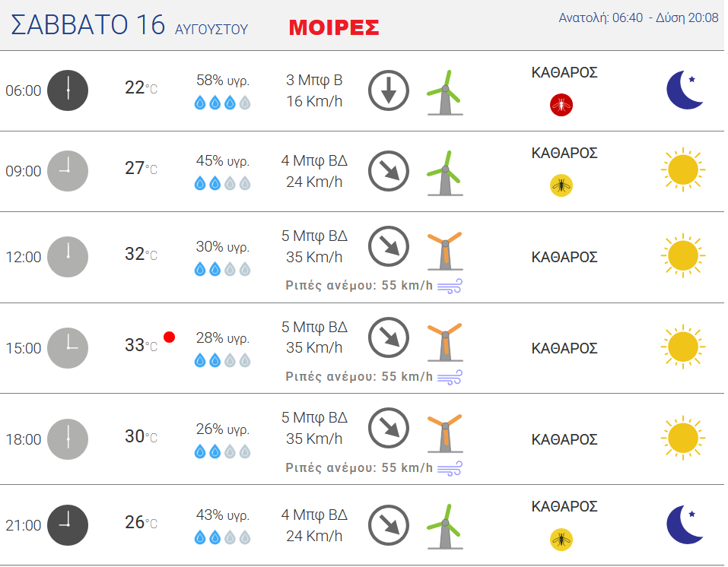
Task: Click the green wind turbine at 09:00
Action: 445,173
